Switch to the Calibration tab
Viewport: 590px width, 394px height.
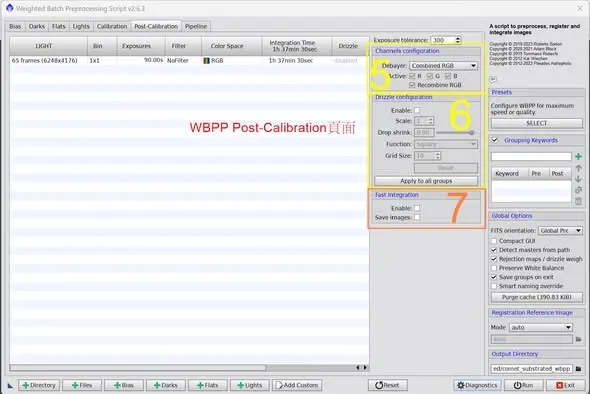112,26
